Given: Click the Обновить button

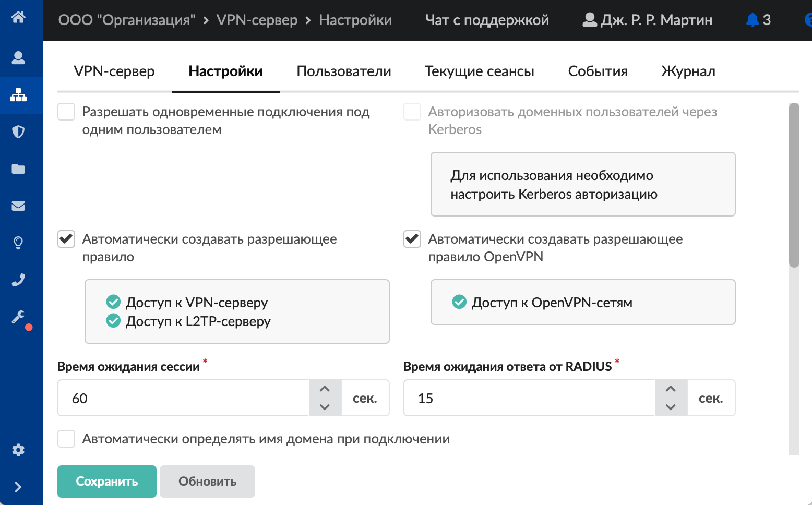Looking at the screenshot, I should tap(207, 482).
